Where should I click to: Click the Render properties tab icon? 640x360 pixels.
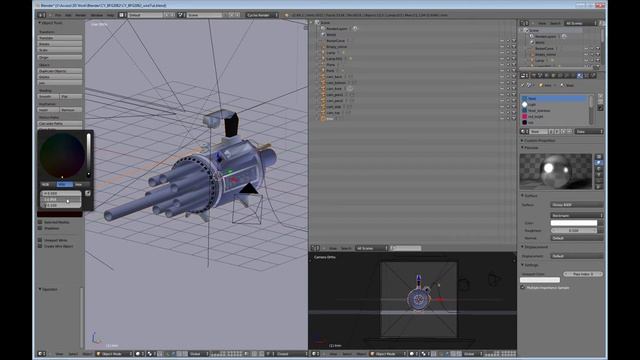coord(533,76)
